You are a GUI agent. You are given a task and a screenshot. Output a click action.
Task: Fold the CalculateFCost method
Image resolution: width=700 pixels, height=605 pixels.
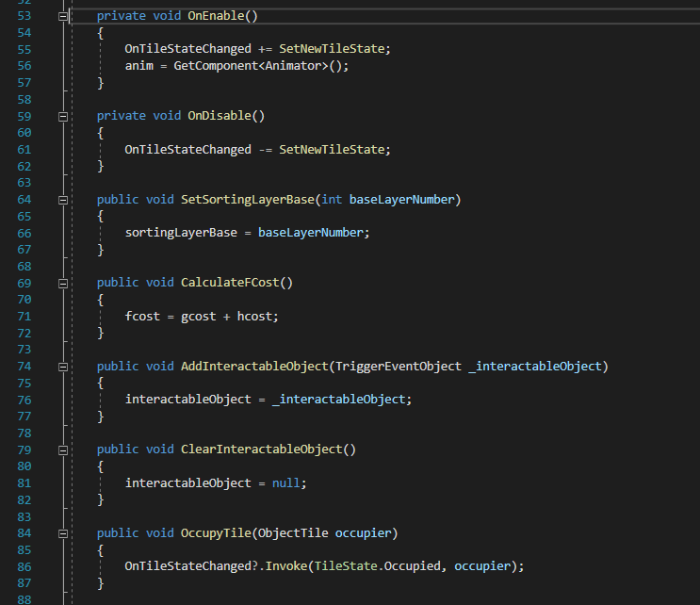pyautogui.click(x=63, y=283)
